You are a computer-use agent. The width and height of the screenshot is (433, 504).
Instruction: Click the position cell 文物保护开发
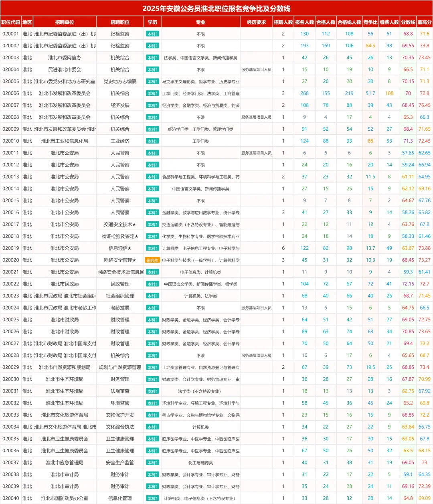click(120, 415)
